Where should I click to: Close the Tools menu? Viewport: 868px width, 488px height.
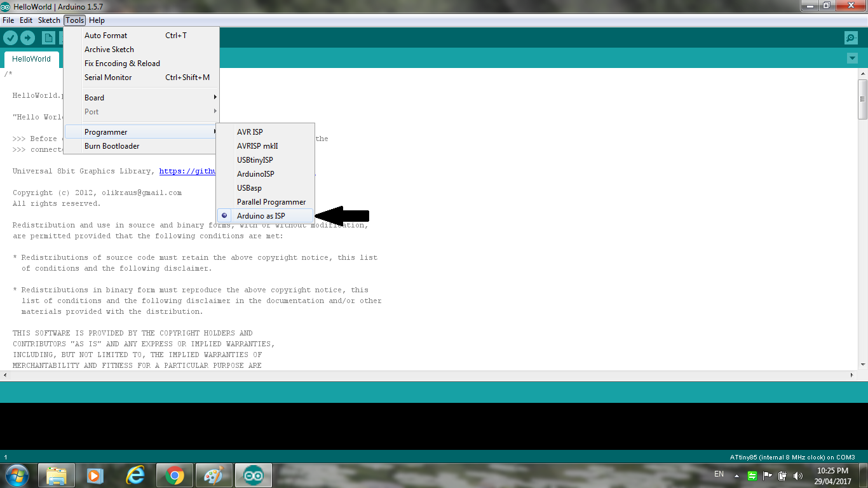click(74, 20)
